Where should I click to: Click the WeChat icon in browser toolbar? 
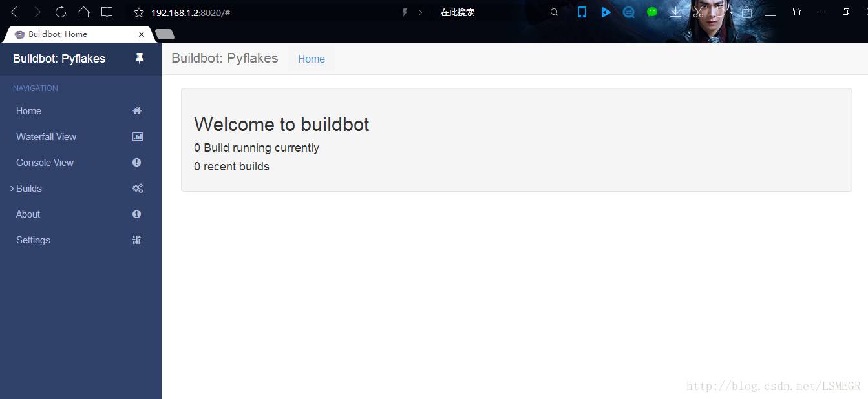pyautogui.click(x=652, y=12)
